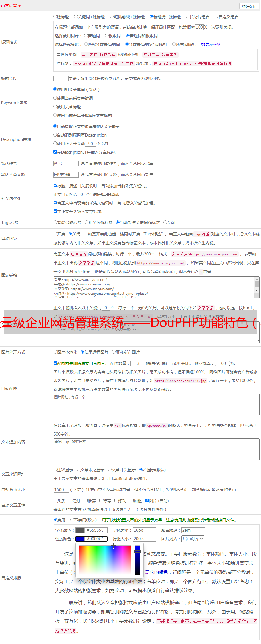Open the 效果示例 link
This screenshot has width=261, height=644.
coord(210,44)
